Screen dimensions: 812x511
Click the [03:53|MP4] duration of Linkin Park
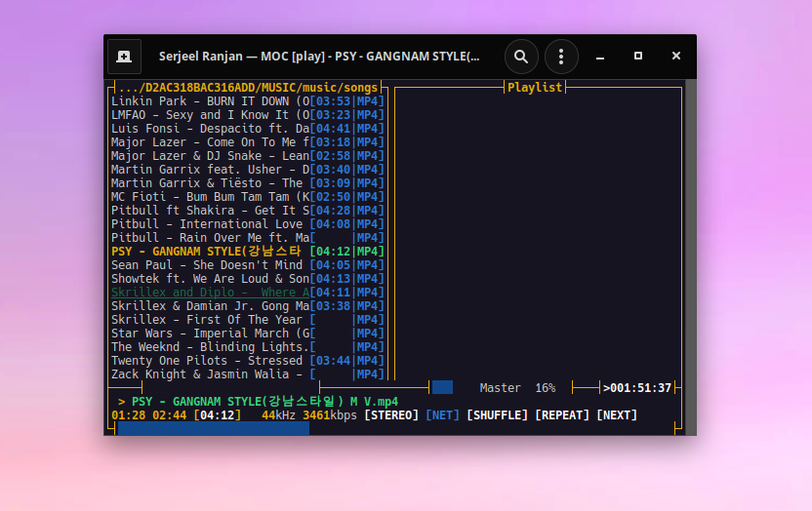point(347,101)
